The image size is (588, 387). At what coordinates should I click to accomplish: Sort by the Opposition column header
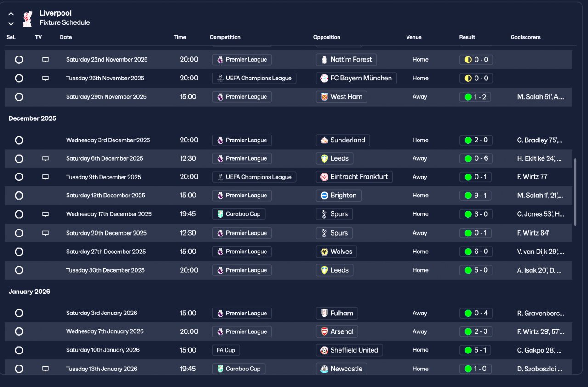pos(327,37)
